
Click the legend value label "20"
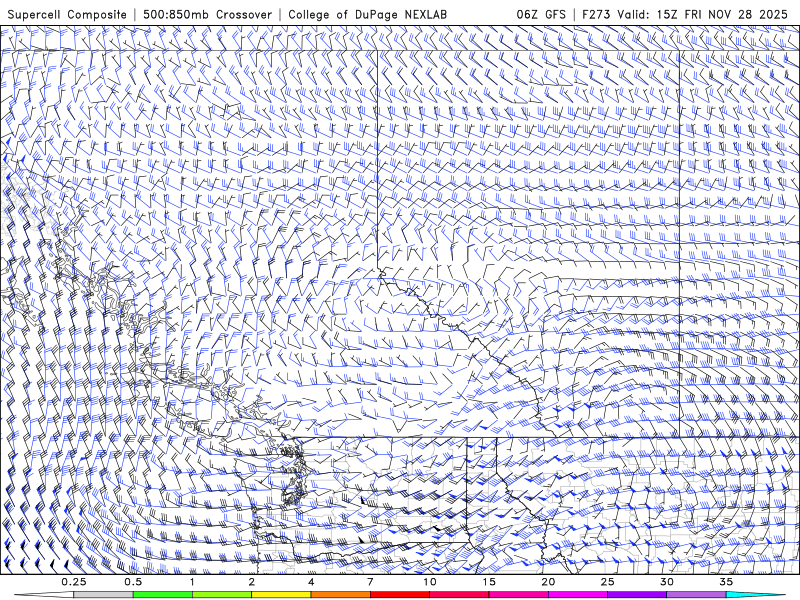coord(548,582)
